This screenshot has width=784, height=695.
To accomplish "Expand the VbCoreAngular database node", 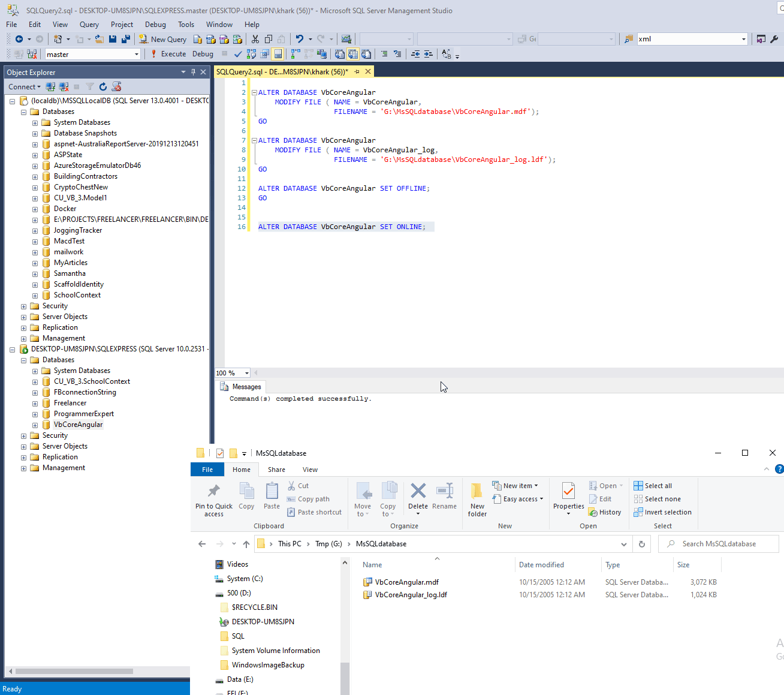I will [x=35, y=425].
